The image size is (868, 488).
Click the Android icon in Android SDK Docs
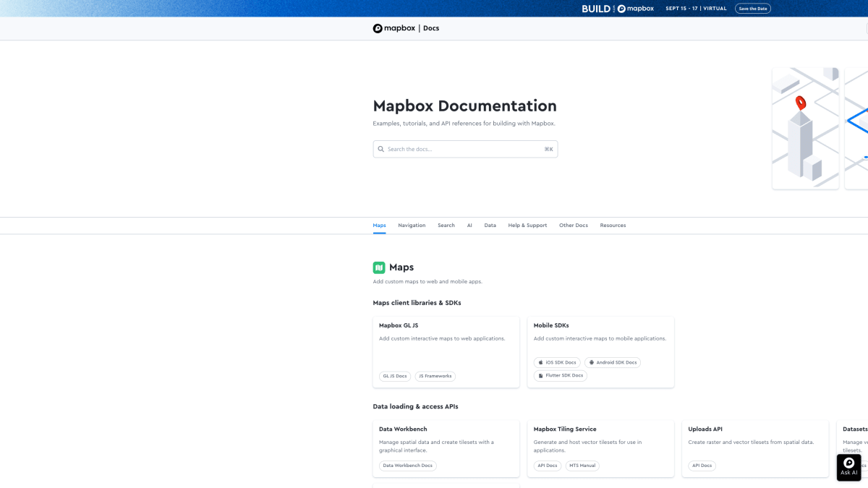[x=591, y=362]
